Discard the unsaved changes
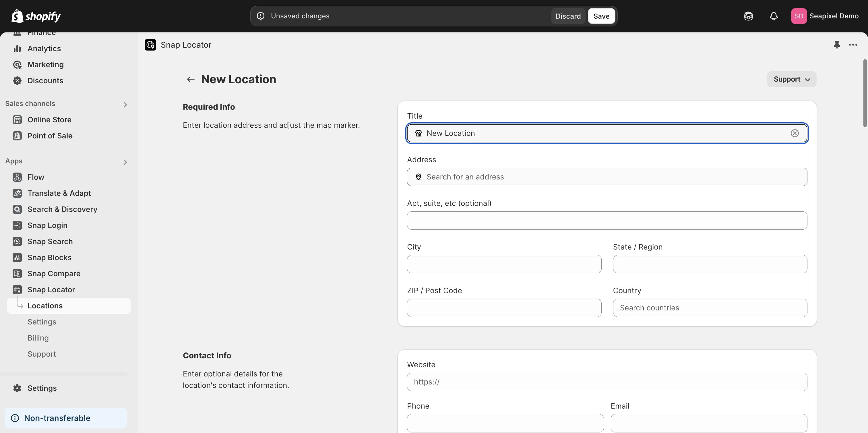This screenshot has width=868, height=433. coord(568,16)
